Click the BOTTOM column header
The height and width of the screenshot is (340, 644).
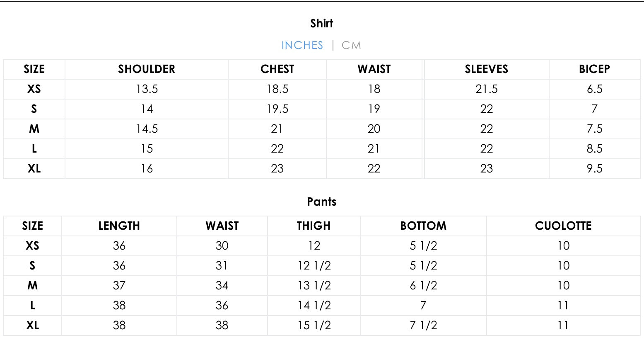pos(423,226)
